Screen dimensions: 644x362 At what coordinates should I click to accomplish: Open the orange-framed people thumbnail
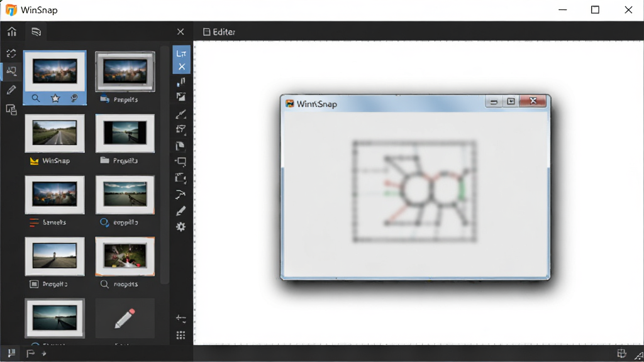click(x=125, y=256)
